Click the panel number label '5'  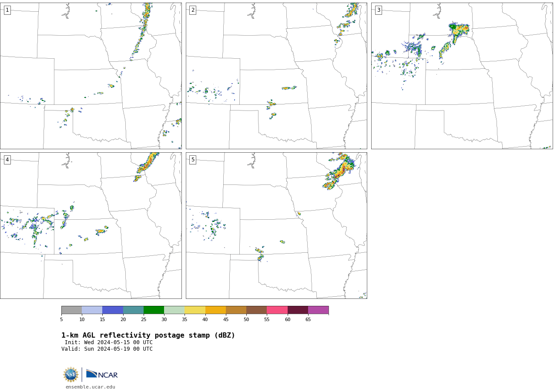click(193, 160)
